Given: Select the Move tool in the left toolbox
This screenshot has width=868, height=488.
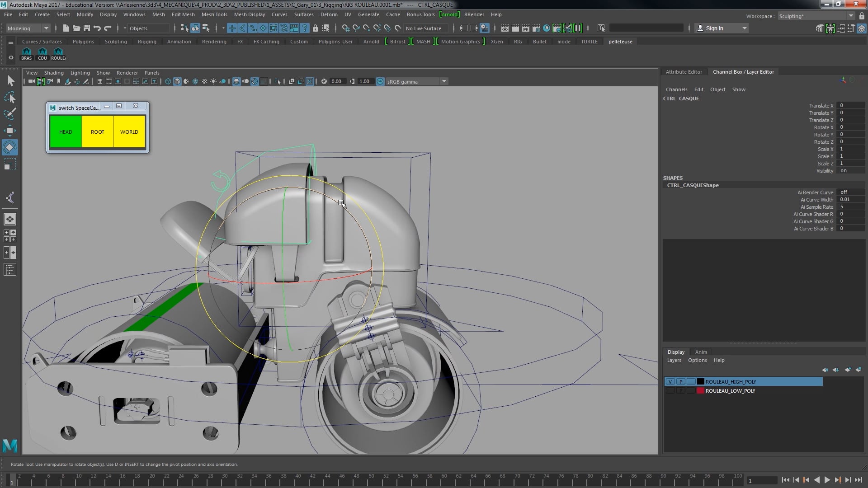Looking at the screenshot, I should [10, 131].
